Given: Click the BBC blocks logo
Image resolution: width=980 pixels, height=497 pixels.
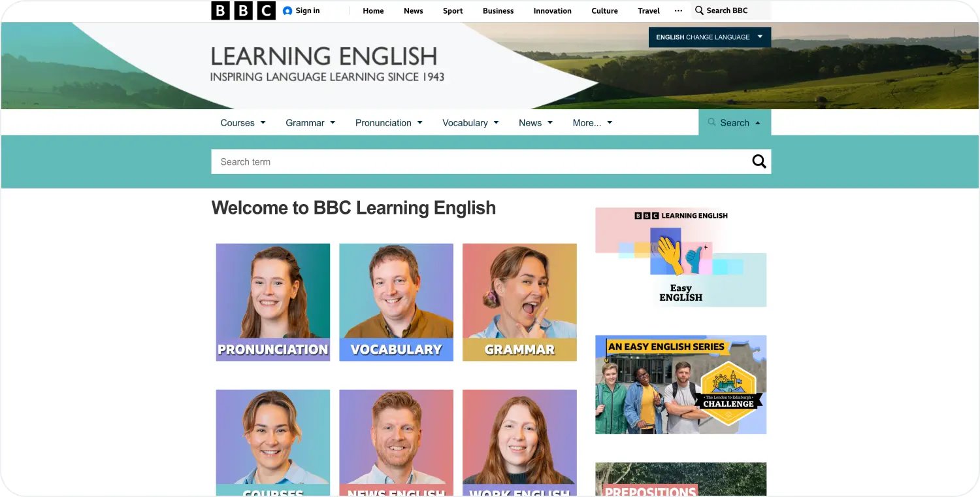Looking at the screenshot, I should 242,10.
